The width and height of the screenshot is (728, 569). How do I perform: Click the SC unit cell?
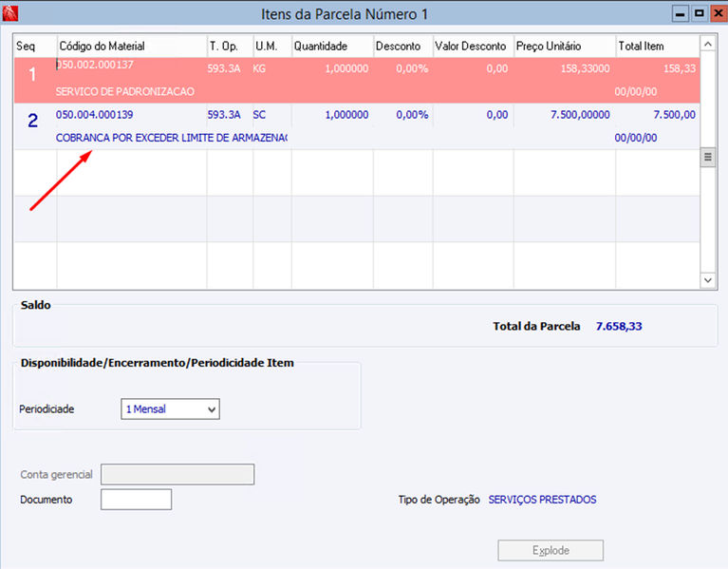259,115
